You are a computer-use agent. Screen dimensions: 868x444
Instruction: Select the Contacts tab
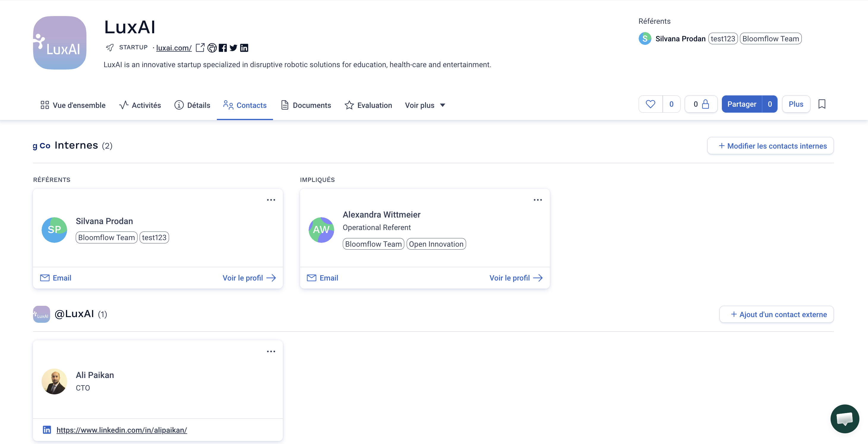(x=245, y=105)
